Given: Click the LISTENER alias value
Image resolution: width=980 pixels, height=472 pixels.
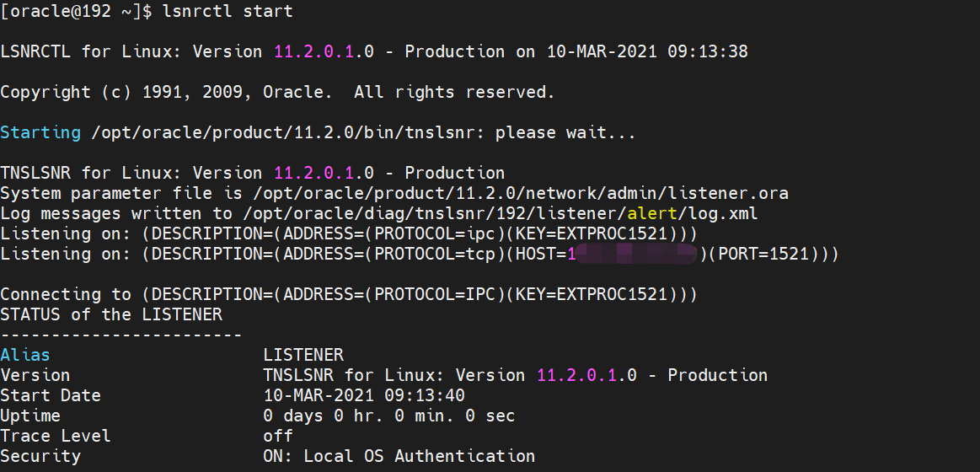Looking at the screenshot, I should 303,355.
